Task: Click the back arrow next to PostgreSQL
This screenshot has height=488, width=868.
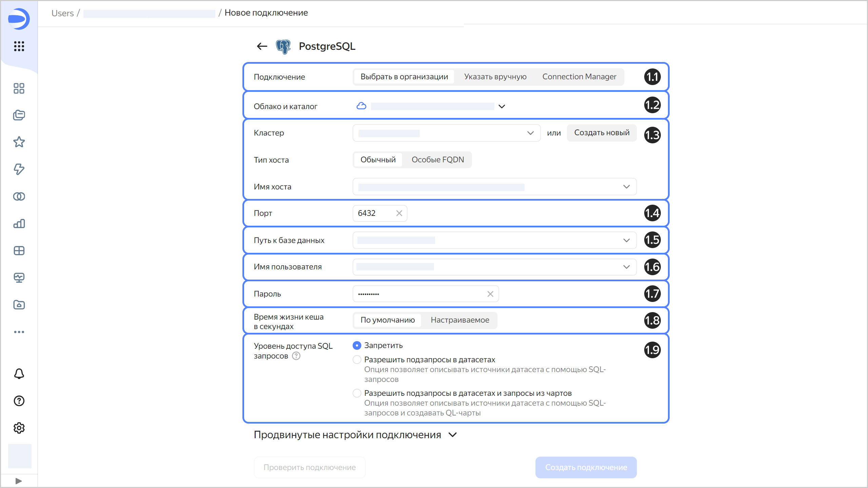Action: (x=262, y=46)
